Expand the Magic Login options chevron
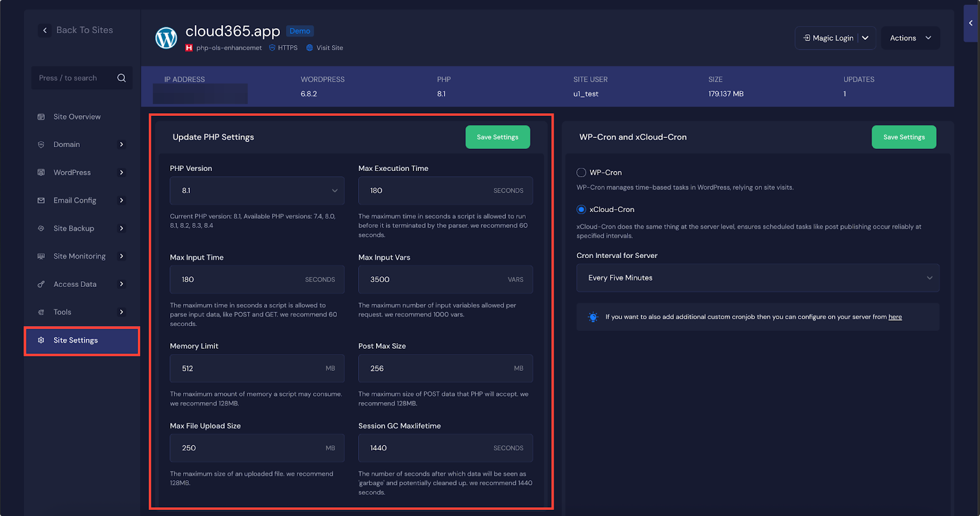The width and height of the screenshot is (980, 516). tap(865, 38)
